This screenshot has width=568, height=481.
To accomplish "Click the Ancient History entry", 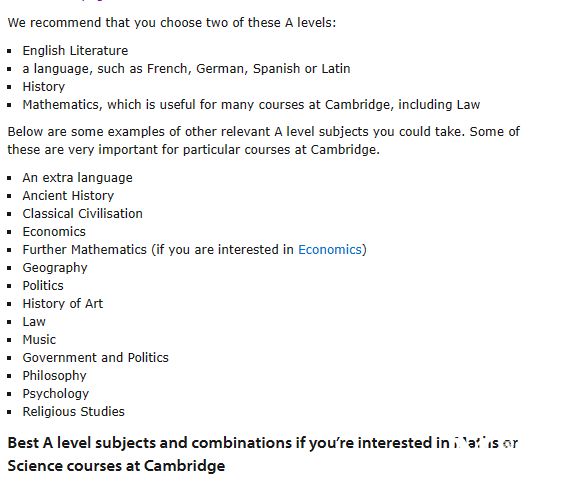I will point(68,196).
